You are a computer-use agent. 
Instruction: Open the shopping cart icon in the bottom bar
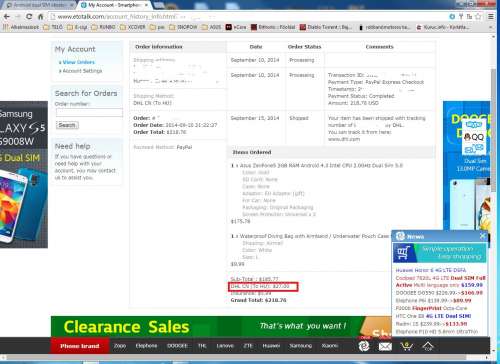click(406, 346)
